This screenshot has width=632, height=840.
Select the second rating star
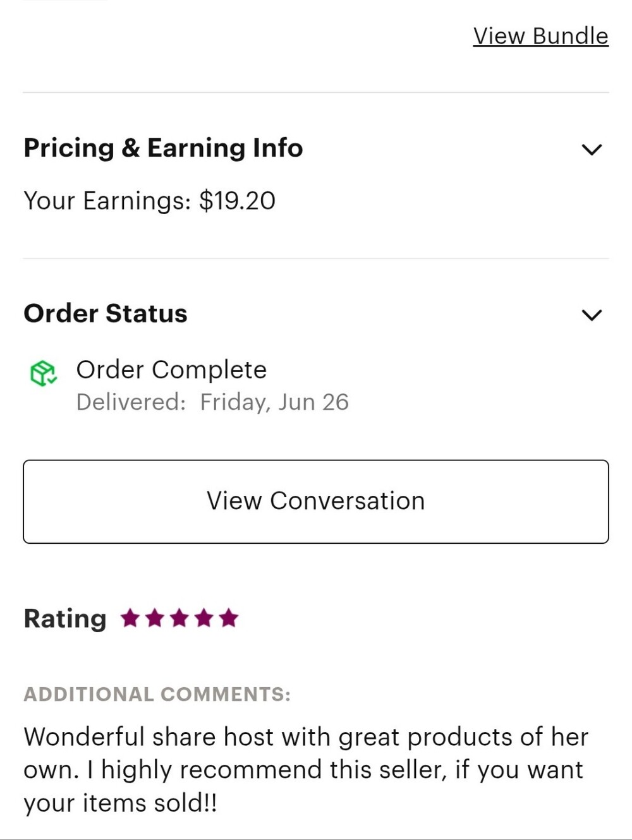click(155, 618)
